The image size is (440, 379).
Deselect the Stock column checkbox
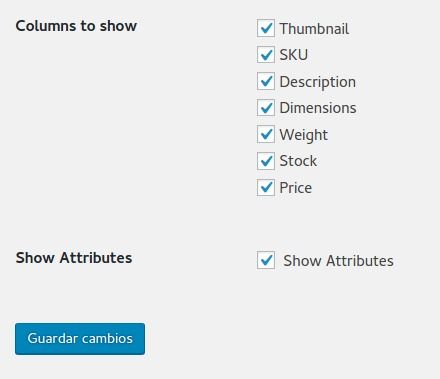tap(266, 161)
